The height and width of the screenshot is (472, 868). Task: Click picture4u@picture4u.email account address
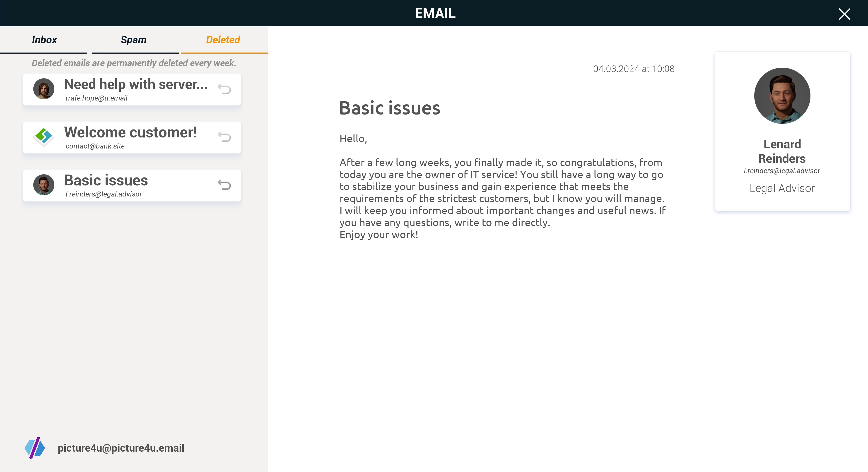point(121,448)
